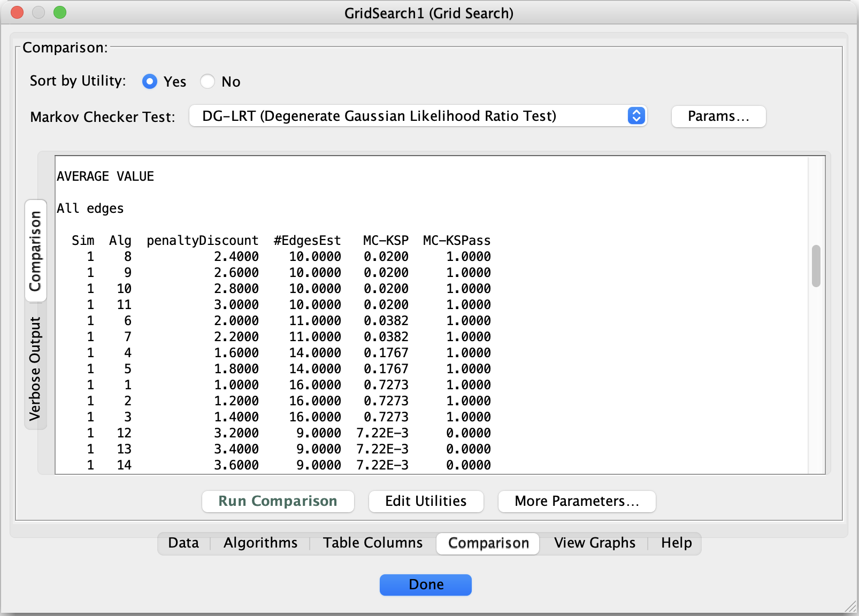The width and height of the screenshot is (859, 616).
Task: Click penaltyDiscount value 2.4000
Action: 236,257
